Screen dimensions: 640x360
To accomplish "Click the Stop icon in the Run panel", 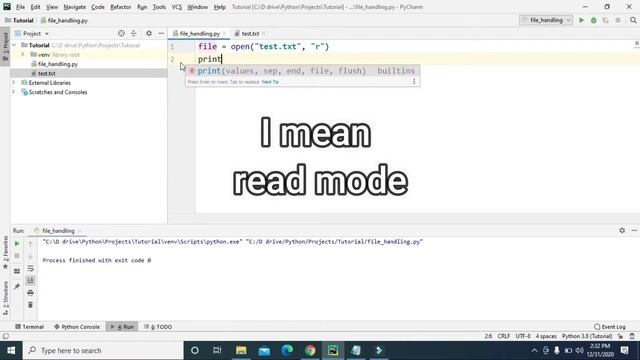I will 17,256.
